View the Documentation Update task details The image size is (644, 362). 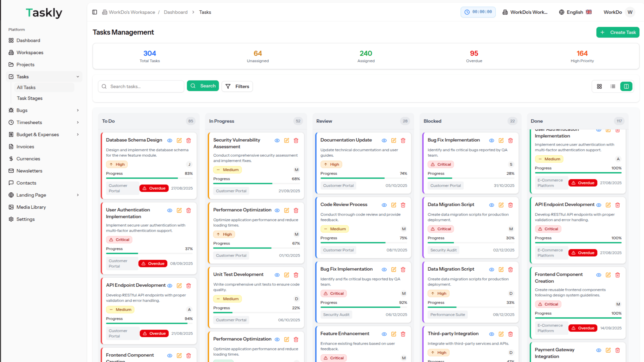[384, 140]
